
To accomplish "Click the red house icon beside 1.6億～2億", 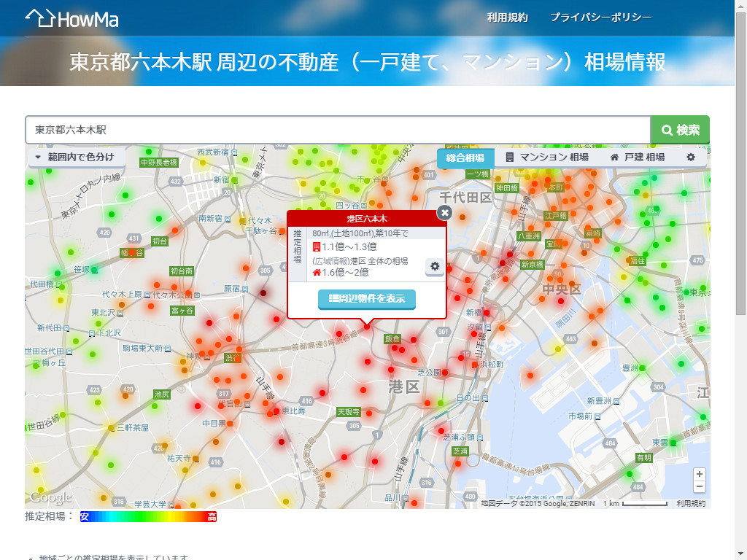I will coord(317,273).
